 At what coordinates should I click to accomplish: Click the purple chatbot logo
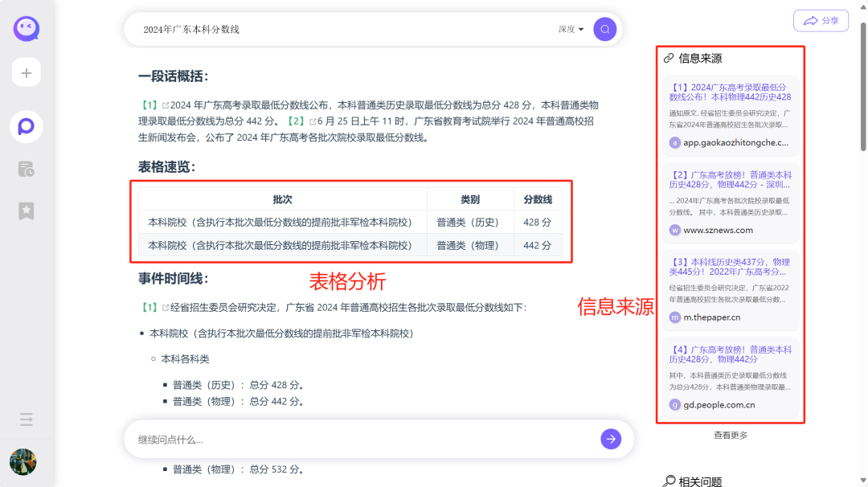pyautogui.click(x=26, y=28)
